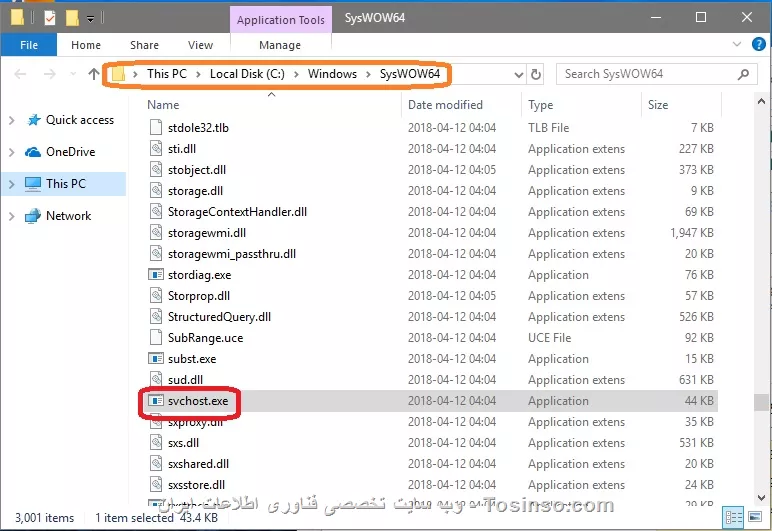Click the sxshared.dll file name
This screenshot has width=772, height=531.
(198, 464)
